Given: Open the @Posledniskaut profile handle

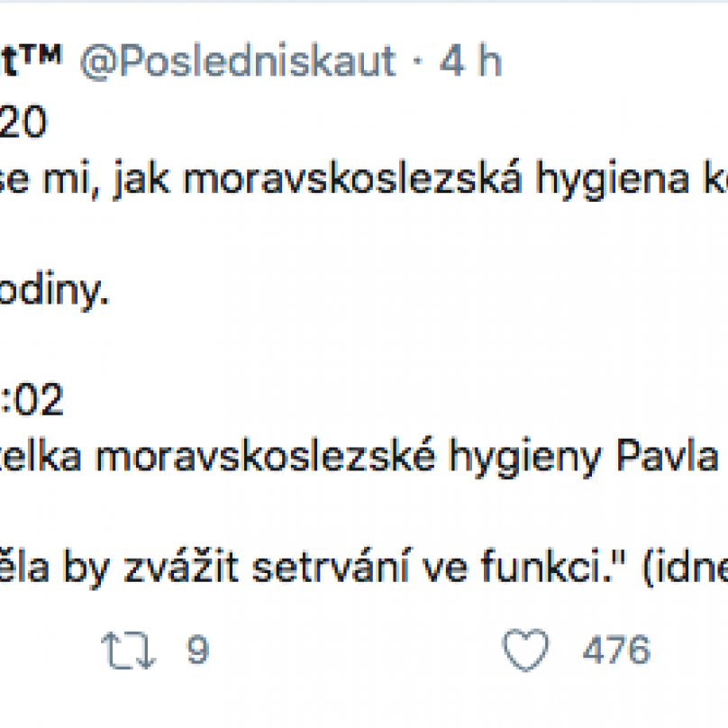Looking at the screenshot, I should coord(239,61).
